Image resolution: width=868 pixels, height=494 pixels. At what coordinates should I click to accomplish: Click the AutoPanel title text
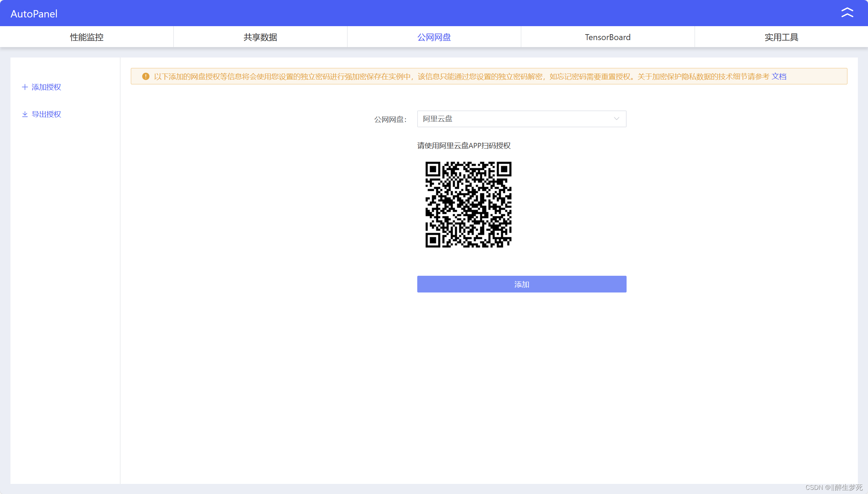coord(34,14)
